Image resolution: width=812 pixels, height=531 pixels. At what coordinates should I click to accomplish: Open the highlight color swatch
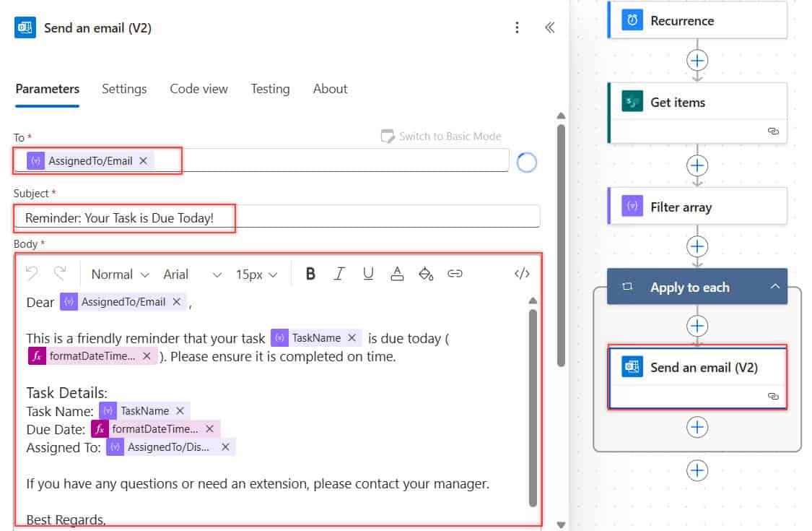coord(425,274)
